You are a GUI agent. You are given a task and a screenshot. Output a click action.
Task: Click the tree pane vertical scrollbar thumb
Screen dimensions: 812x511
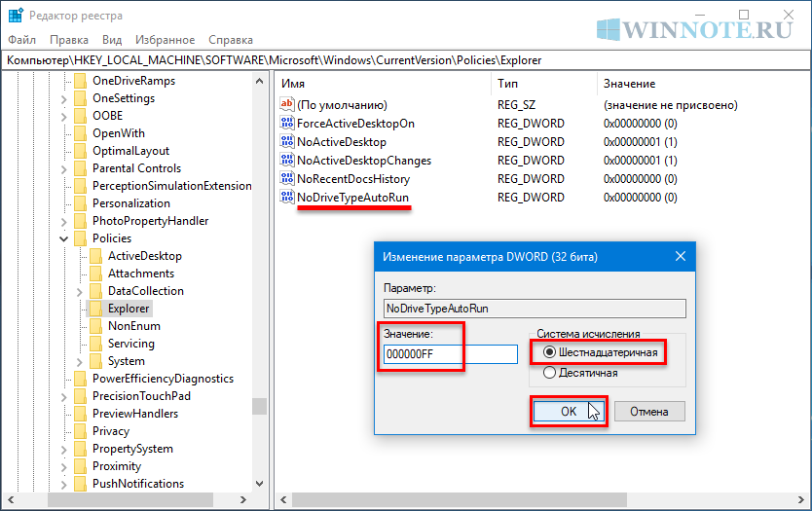(x=259, y=407)
